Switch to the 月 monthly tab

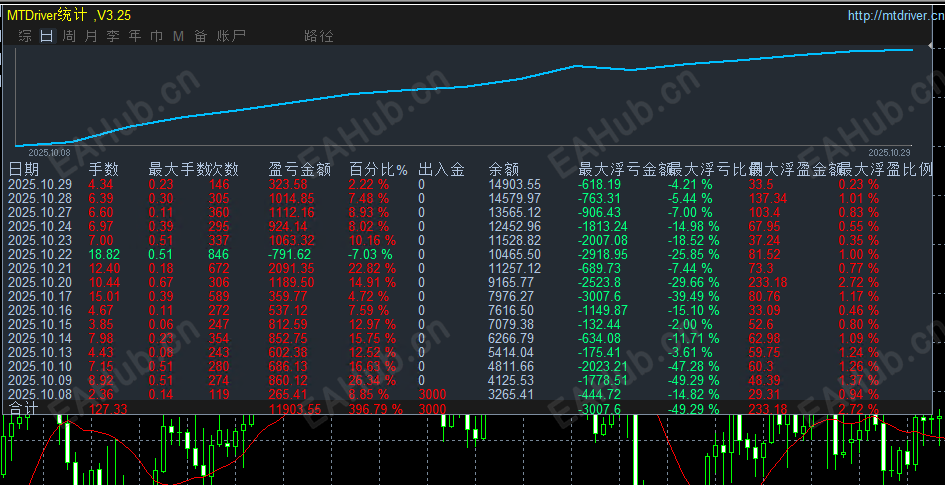pos(91,36)
